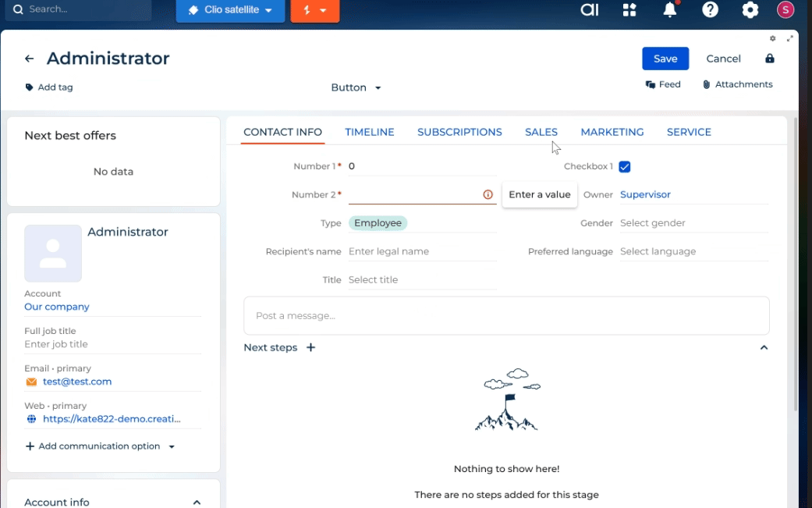Open the AI assistant icon
The image size is (812, 508).
589,10
